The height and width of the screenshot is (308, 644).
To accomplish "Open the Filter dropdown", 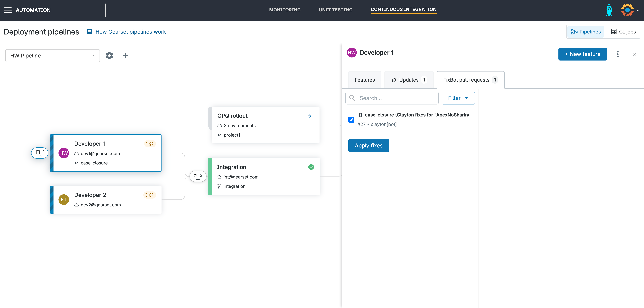I will pos(458,98).
